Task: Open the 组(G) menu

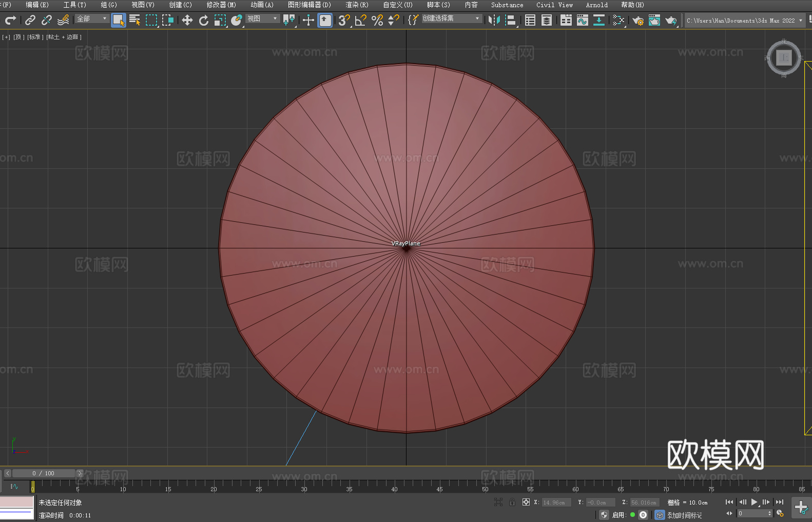Action: [108, 5]
